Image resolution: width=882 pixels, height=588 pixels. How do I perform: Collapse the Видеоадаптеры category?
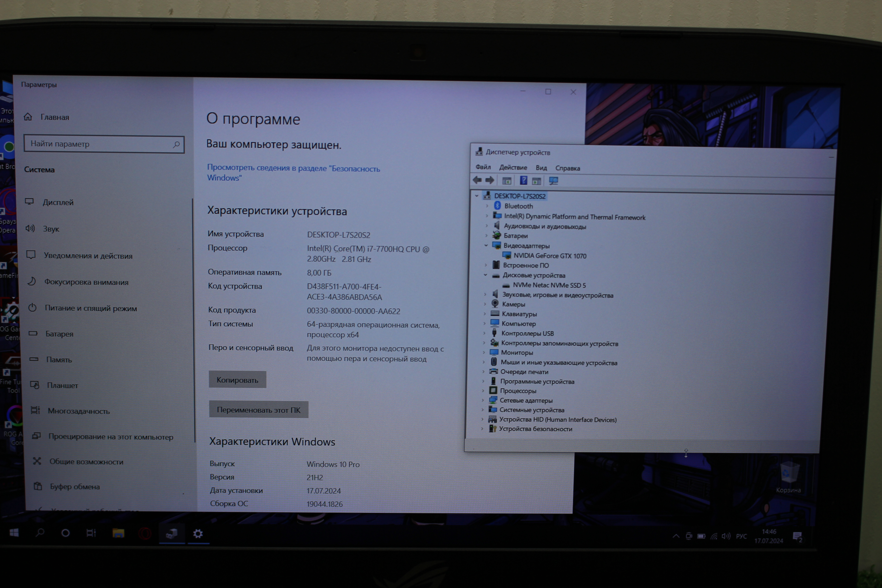[x=486, y=245]
